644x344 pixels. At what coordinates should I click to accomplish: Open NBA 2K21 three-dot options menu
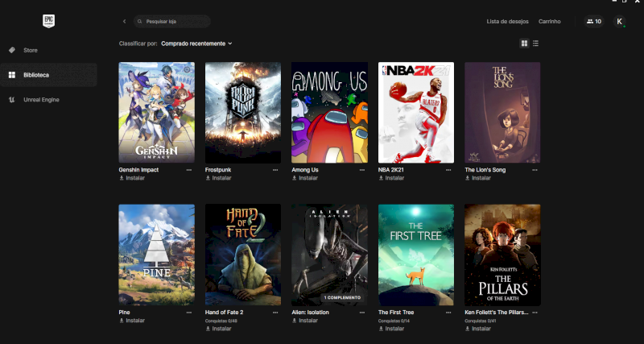[449, 170]
